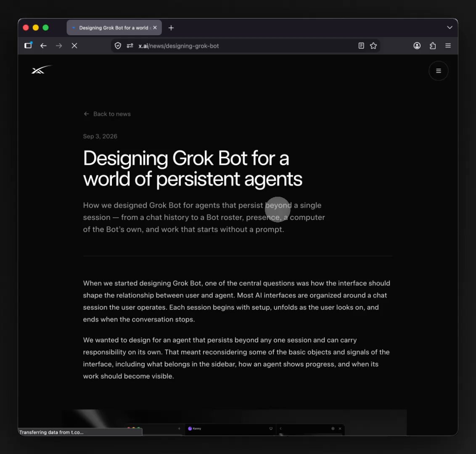Image resolution: width=476 pixels, height=454 pixels.
Task: Click the article title heading
Action: click(x=193, y=169)
